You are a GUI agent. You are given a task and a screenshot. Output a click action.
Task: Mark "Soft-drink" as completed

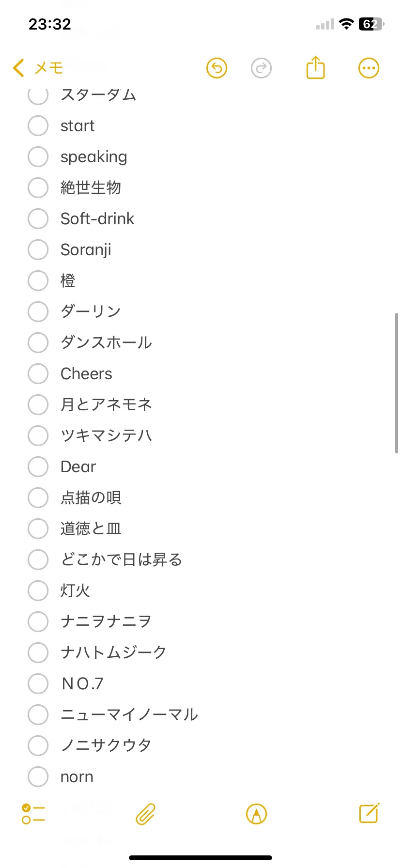pos(38,219)
